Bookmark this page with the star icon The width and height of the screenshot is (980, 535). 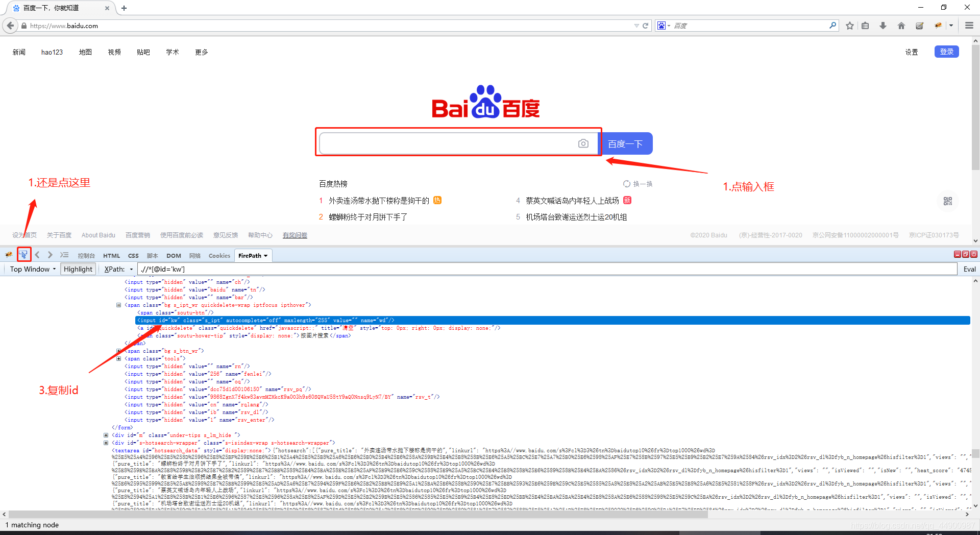click(x=850, y=26)
